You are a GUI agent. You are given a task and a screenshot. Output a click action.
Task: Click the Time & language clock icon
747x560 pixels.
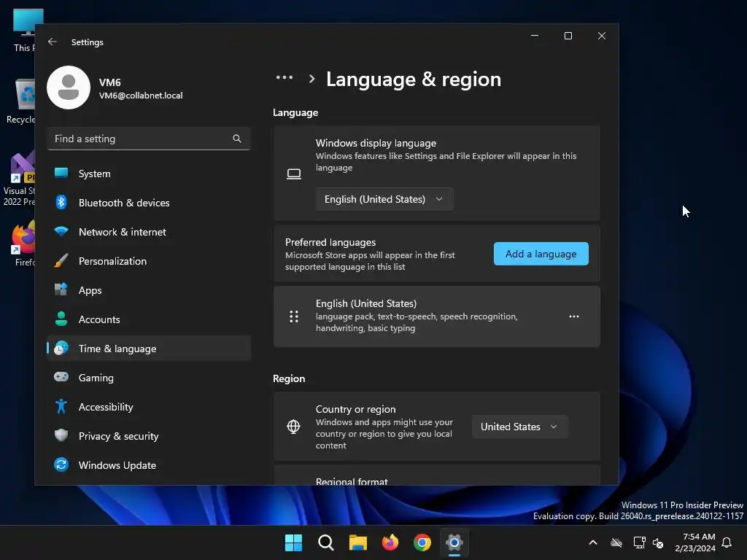(x=61, y=349)
